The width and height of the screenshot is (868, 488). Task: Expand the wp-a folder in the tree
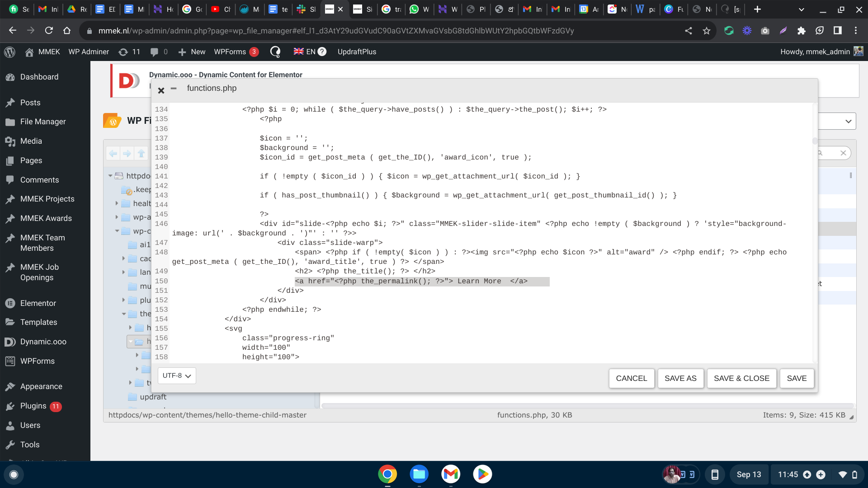click(117, 217)
